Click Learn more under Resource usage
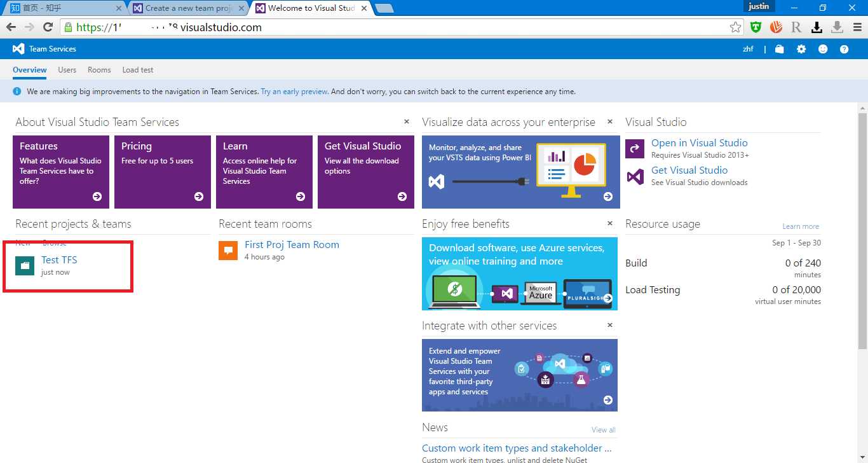 [801, 226]
